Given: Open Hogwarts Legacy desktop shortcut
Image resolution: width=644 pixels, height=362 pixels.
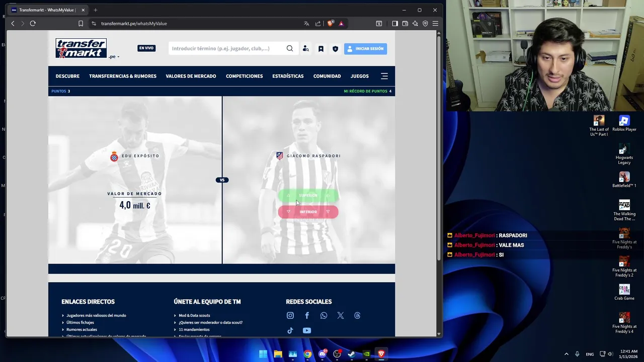Looking at the screenshot, I should (x=624, y=154).
